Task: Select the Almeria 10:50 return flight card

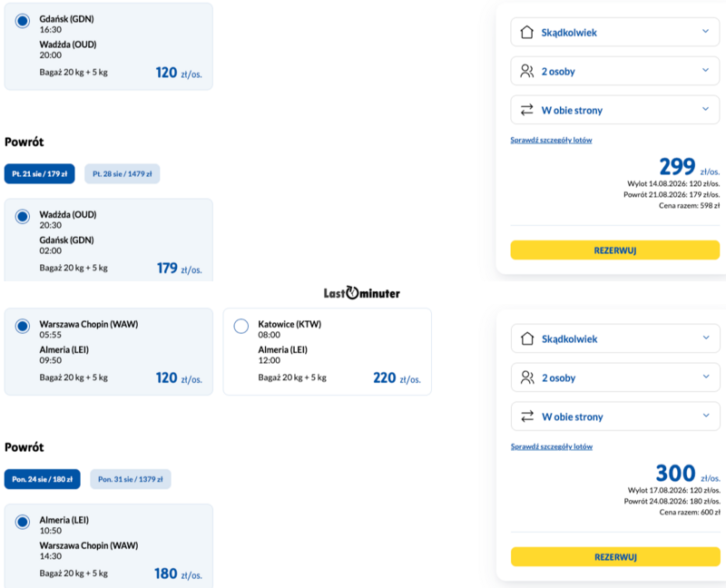Action: [108, 546]
